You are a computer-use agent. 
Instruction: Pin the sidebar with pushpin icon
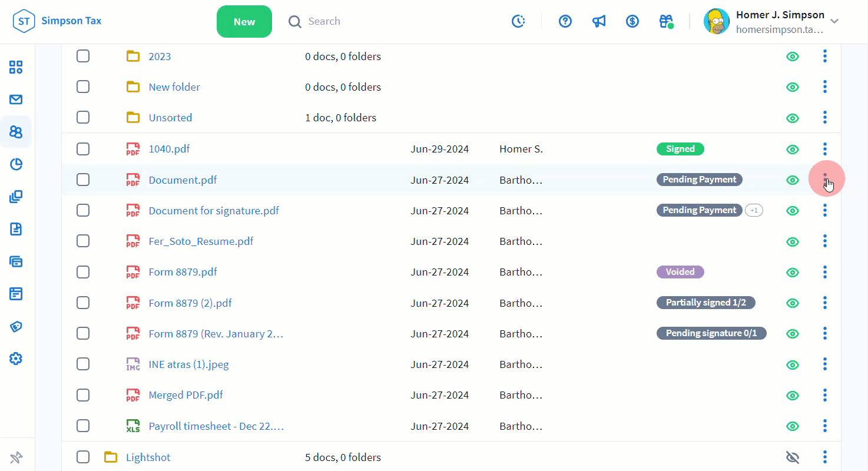(16, 457)
